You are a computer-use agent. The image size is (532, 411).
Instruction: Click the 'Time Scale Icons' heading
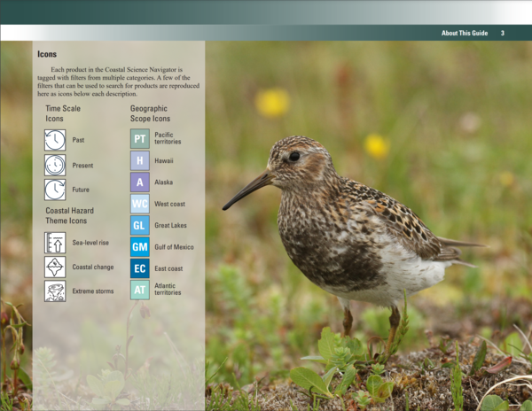[63, 113]
